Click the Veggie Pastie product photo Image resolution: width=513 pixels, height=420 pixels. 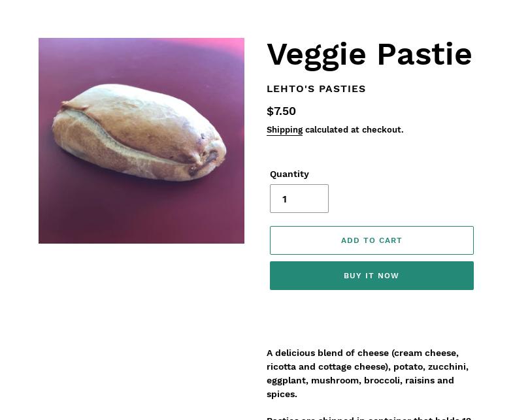point(141,140)
